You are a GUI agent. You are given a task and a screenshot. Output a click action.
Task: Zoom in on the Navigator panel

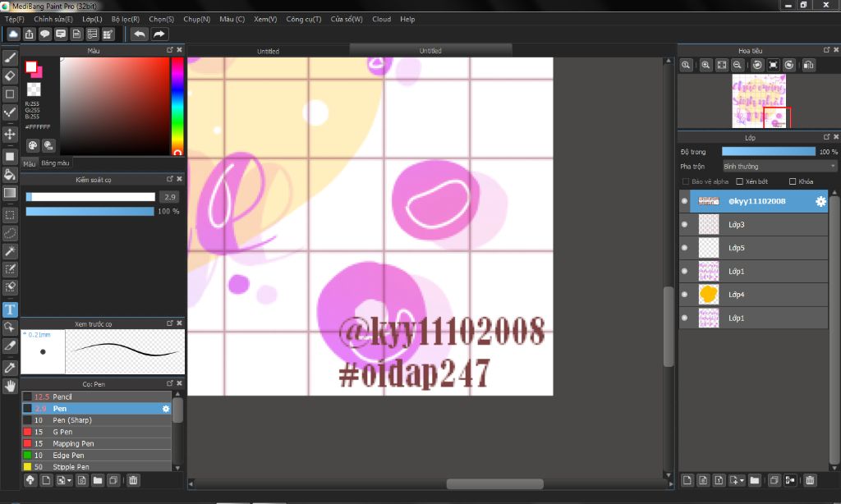[705, 65]
